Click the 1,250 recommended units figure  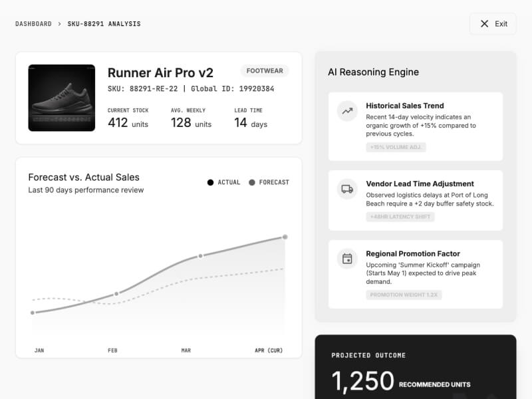362,381
